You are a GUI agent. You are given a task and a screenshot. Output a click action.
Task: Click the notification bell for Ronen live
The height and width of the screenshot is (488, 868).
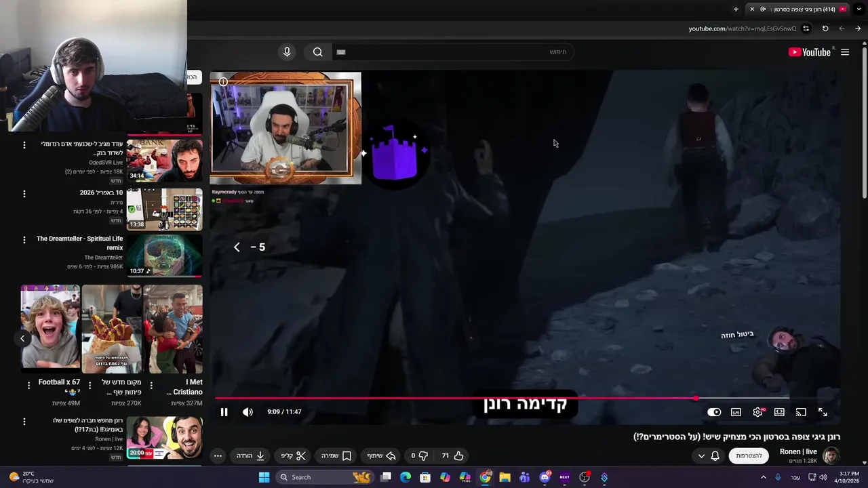[715, 456]
